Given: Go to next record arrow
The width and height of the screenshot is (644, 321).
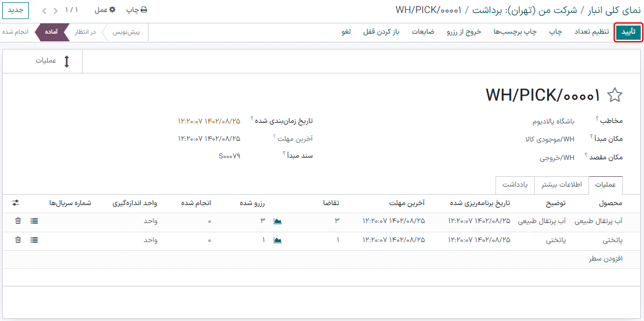Looking at the screenshot, I should pos(45,10).
